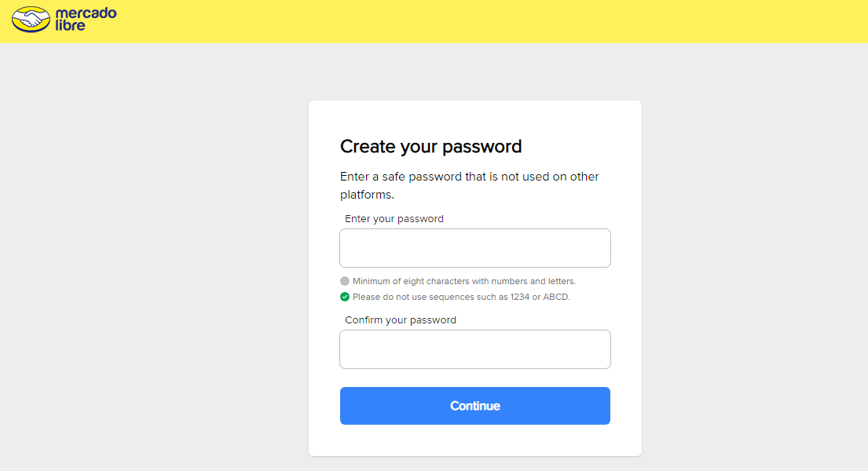This screenshot has width=868, height=471.
Task: Focus the "Enter your password" input field
Action: [x=474, y=248]
